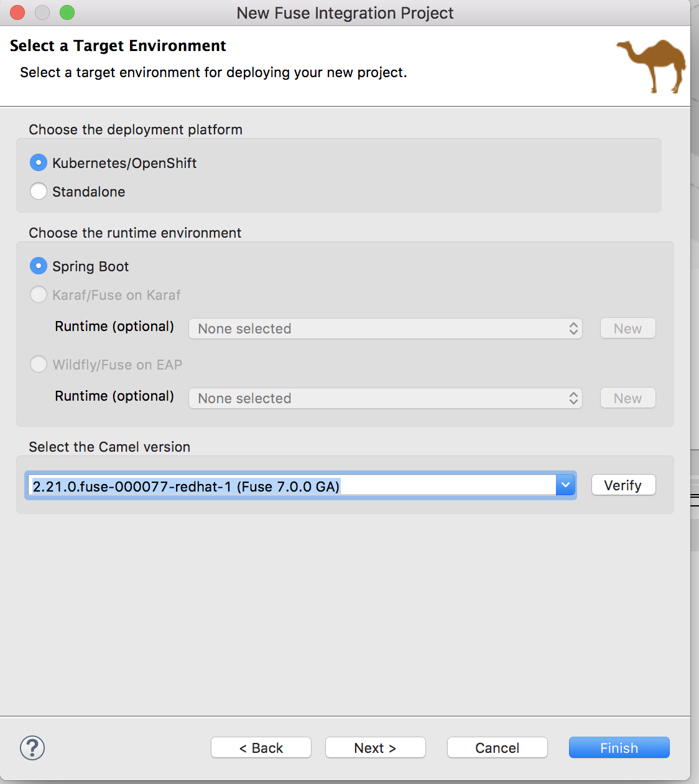Select the Standalone deployment platform
The width and height of the screenshot is (699, 784).
[x=39, y=192]
